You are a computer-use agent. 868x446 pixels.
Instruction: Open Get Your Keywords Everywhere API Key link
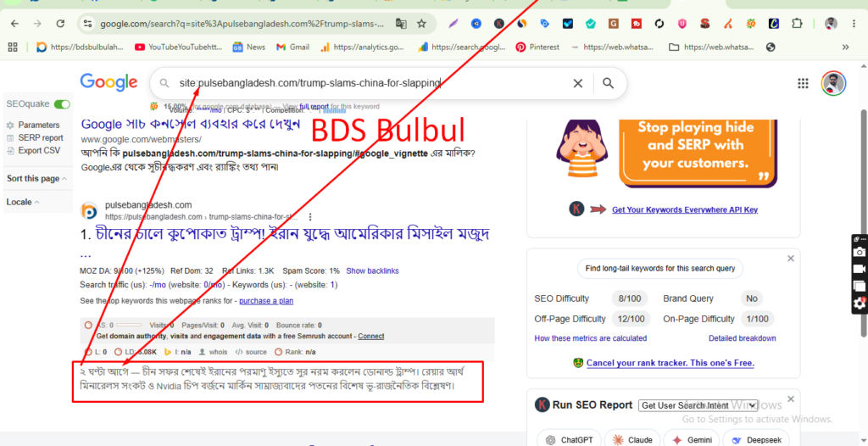(x=685, y=210)
